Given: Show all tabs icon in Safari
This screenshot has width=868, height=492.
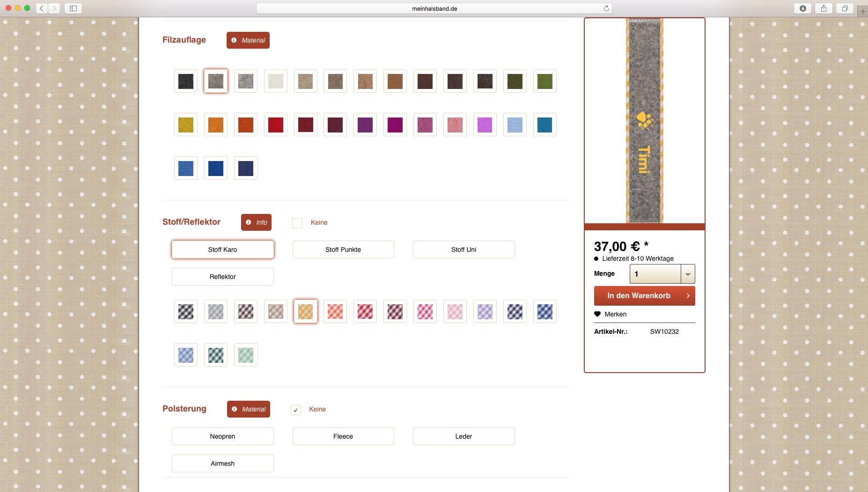Looking at the screenshot, I should pyautogui.click(x=845, y=8).
